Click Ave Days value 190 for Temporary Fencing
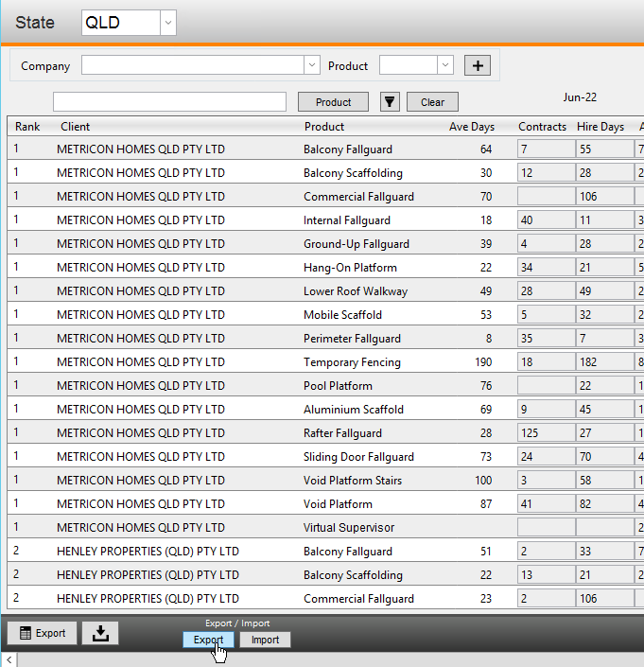Viewport: 644px width, 667px height. click(x=483, y=362)
